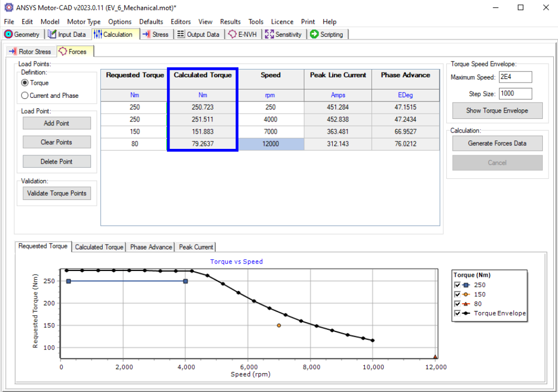This screenshot has width=558, height=392.
Task: Click Show Torque Envelope button
Action: coord(497,110)
